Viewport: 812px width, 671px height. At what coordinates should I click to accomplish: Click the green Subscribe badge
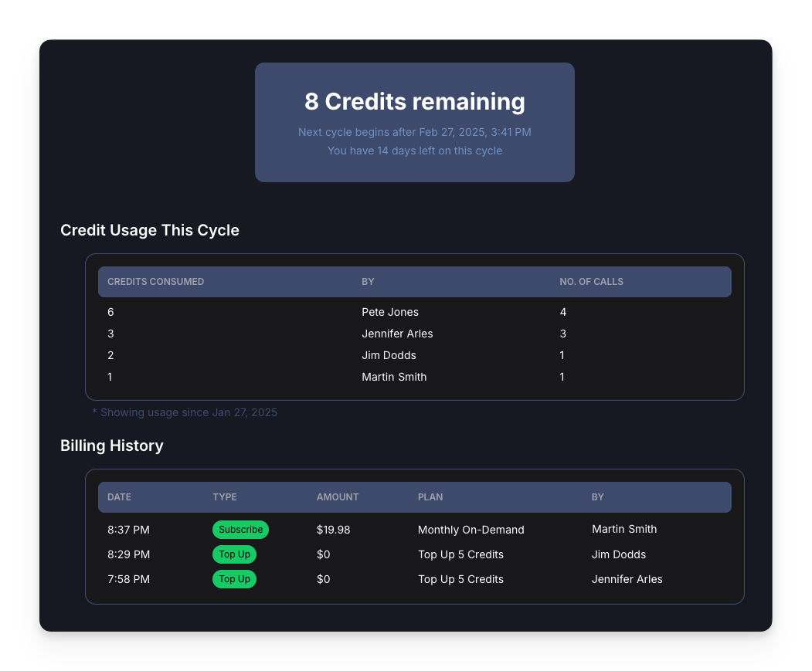point(240,530)
